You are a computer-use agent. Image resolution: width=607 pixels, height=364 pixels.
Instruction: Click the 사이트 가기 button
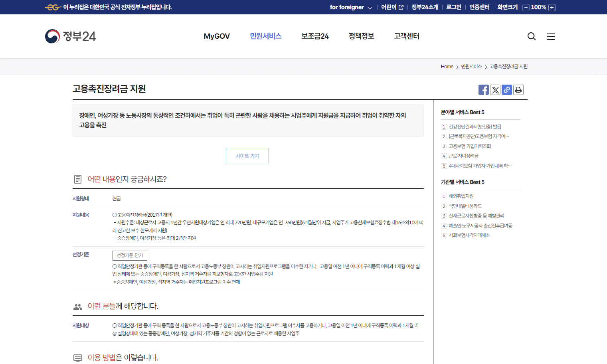pyautogui.click(x=247, y=156)
